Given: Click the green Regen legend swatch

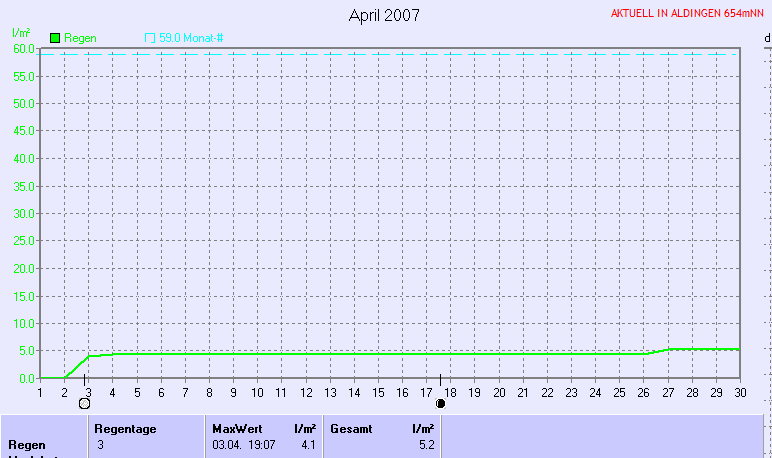Looking at the screenshot, I should click(x=56, y=38).
